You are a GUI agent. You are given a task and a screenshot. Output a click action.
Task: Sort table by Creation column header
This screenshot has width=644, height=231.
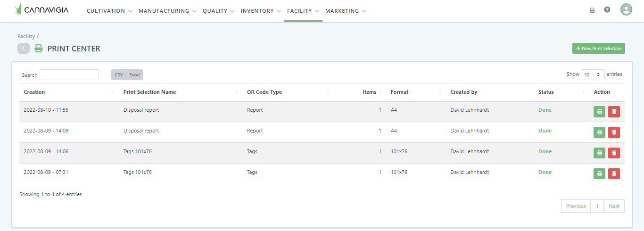[x=34, y=92]
